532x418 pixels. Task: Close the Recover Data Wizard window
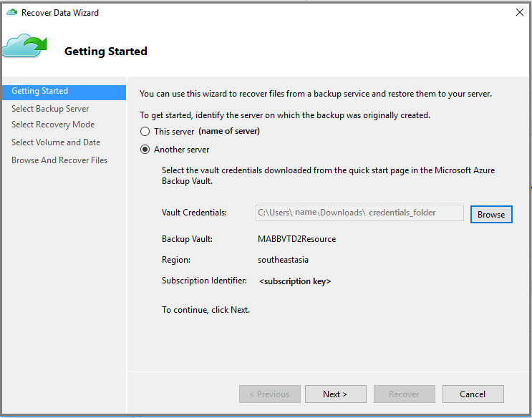point(519,13)
